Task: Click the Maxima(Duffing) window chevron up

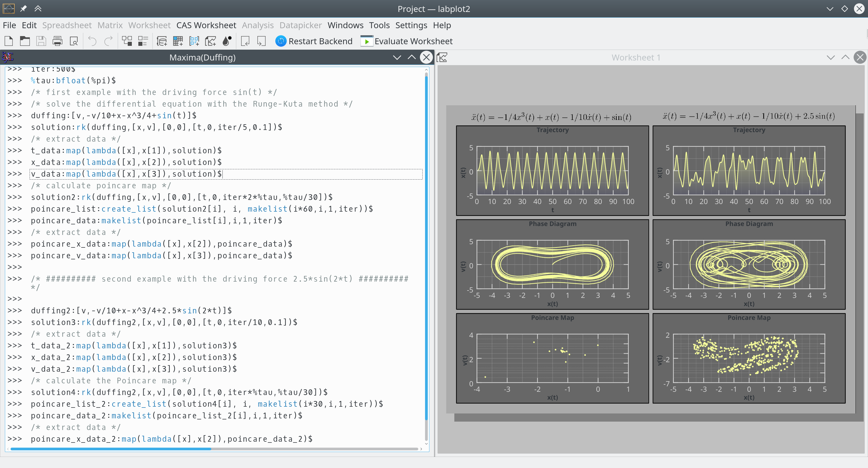Action: [412, 58]
